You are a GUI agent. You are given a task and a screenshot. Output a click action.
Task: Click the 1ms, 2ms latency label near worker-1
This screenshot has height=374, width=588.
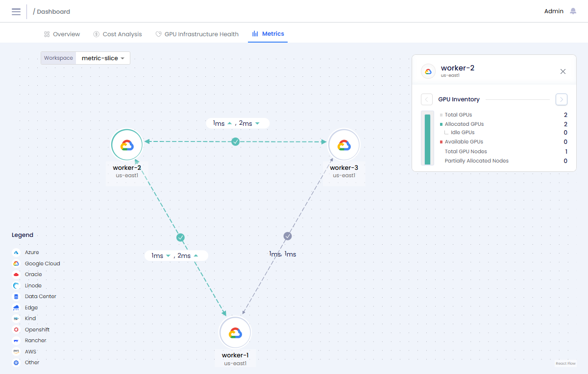coord(176,256)
